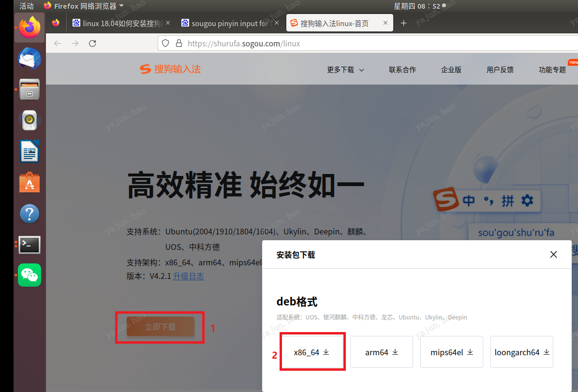Click the browser forward arrow
Viewport: 578px width, 392px height.
75,44
